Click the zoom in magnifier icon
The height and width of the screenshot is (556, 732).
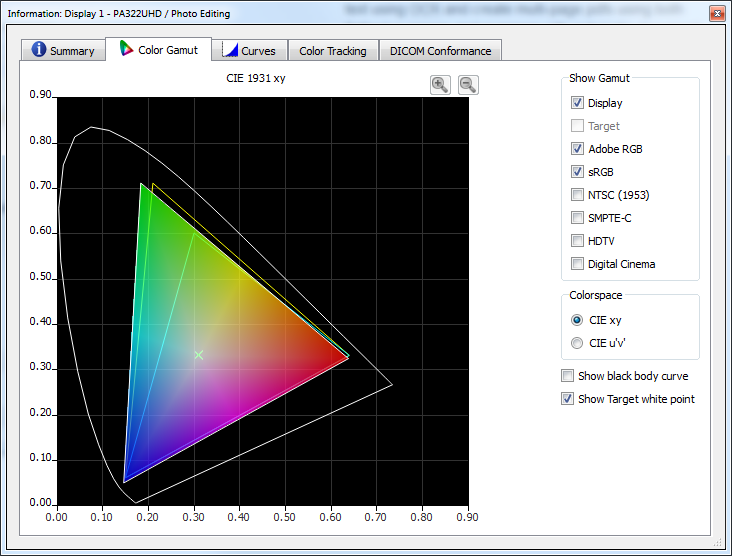(440, 85)
